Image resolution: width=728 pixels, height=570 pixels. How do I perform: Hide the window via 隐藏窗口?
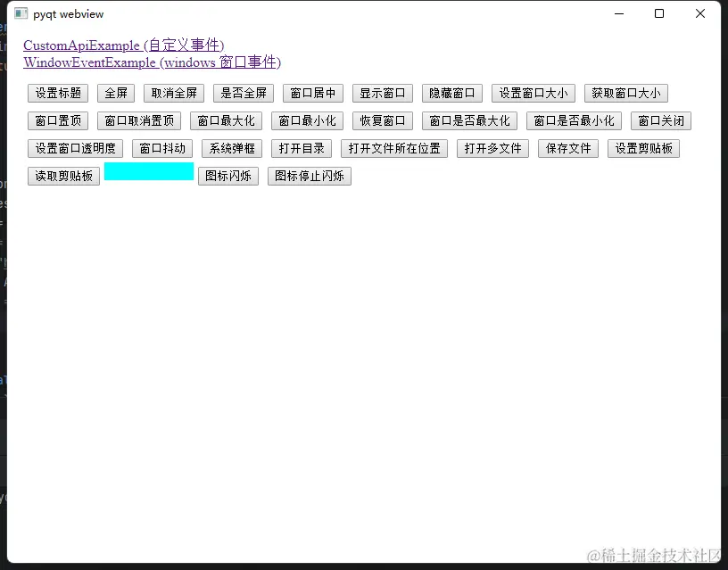tap(451, 93)
